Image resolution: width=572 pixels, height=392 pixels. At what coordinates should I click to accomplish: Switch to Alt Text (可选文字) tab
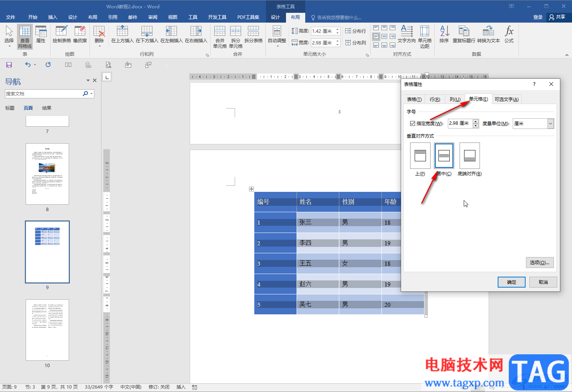(506, 100)
